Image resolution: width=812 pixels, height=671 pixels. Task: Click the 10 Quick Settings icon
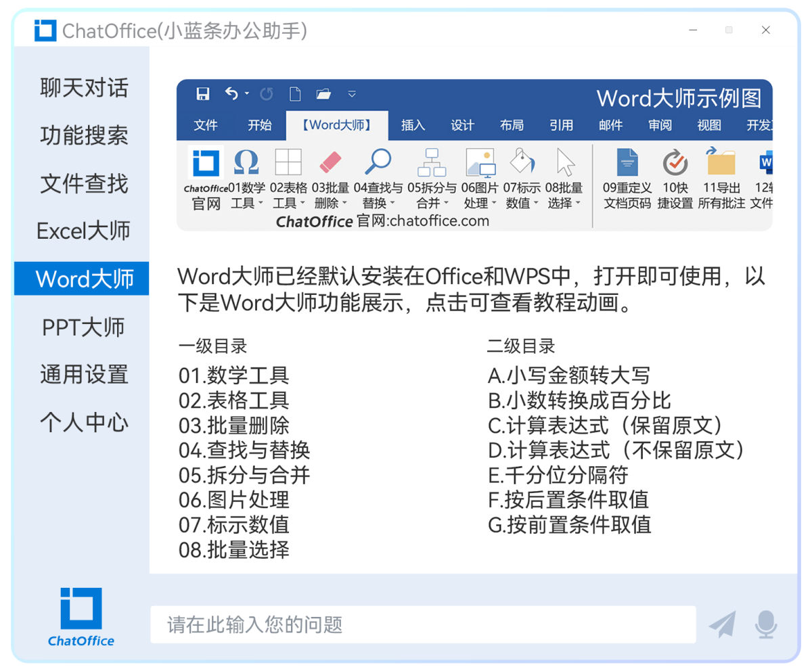(x=675, y=163)
